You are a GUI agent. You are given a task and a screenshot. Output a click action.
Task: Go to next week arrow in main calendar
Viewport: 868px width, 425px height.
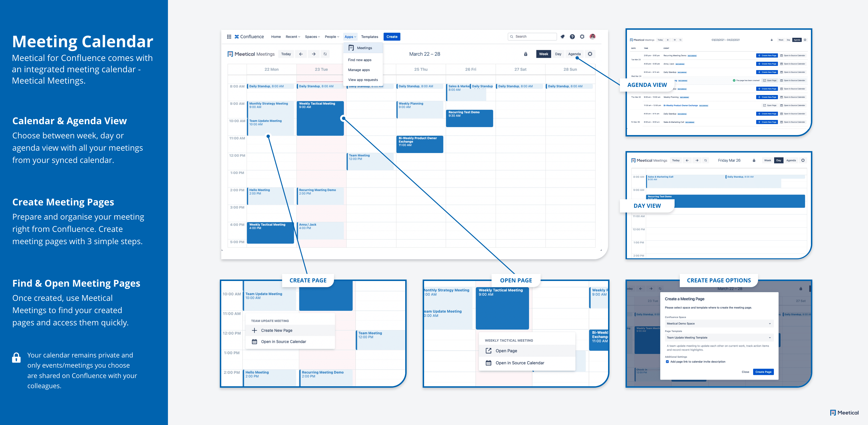point(314,54)
